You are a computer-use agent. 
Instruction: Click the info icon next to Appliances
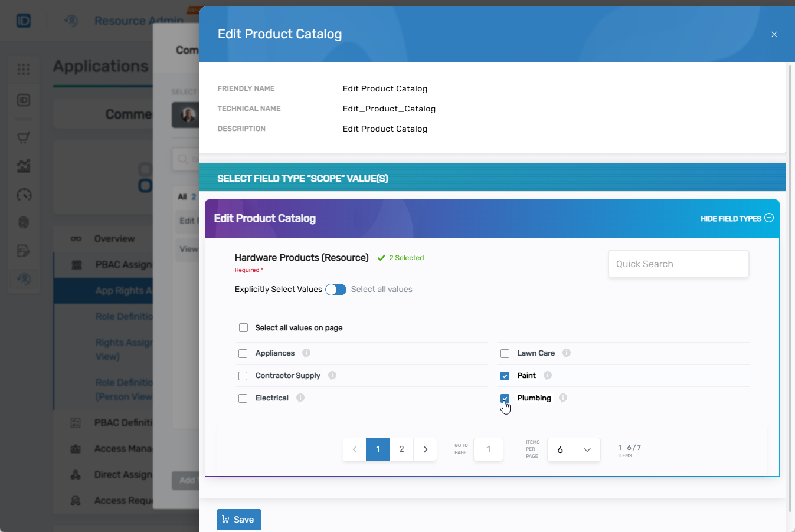(x=306, y=353)
